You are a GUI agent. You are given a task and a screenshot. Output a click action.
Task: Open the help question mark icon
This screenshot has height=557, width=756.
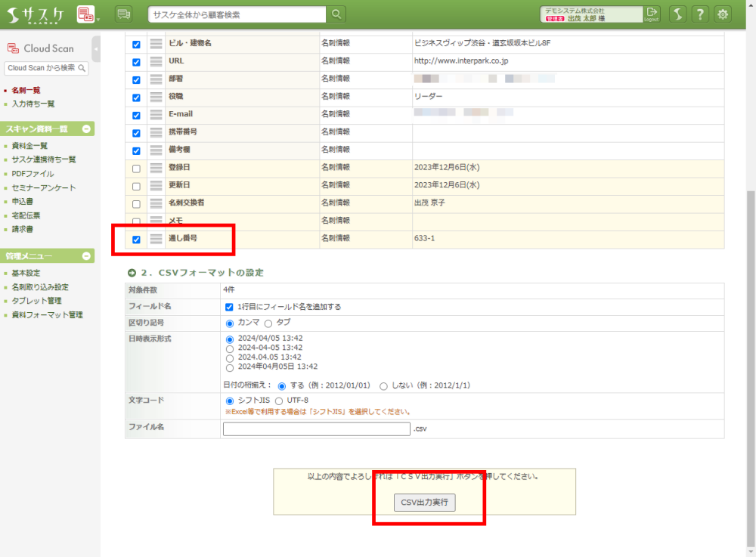coord(701,14)
